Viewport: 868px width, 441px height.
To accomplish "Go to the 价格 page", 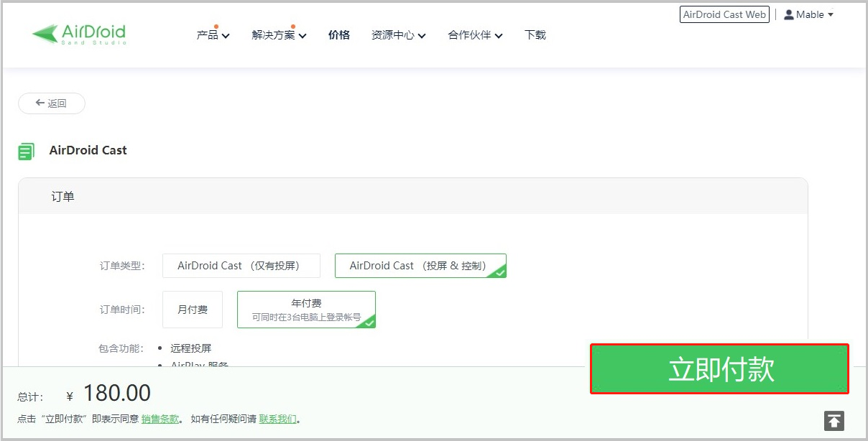I will [339, 34].
